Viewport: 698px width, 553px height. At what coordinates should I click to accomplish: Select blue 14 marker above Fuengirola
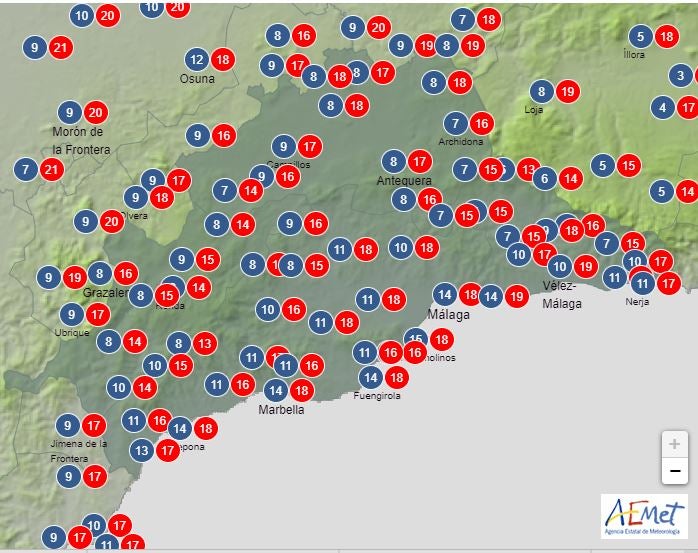coord(370,377)
